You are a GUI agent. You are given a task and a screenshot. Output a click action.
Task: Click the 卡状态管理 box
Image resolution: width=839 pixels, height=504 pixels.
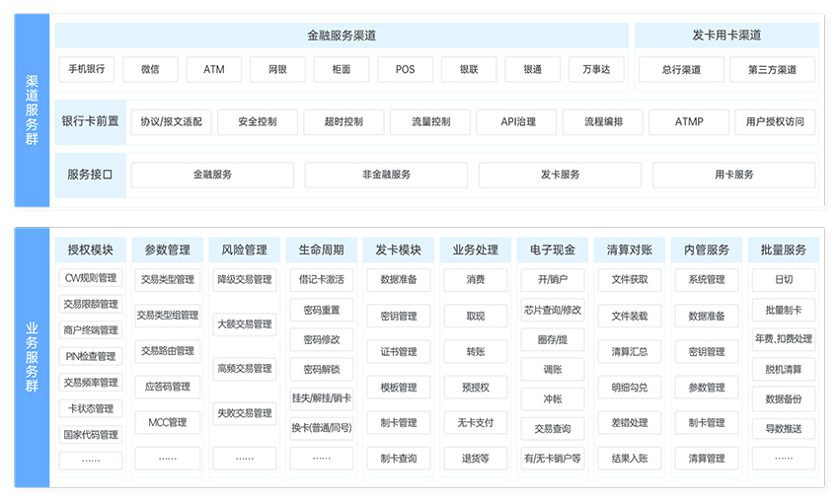tap(91, 409)
